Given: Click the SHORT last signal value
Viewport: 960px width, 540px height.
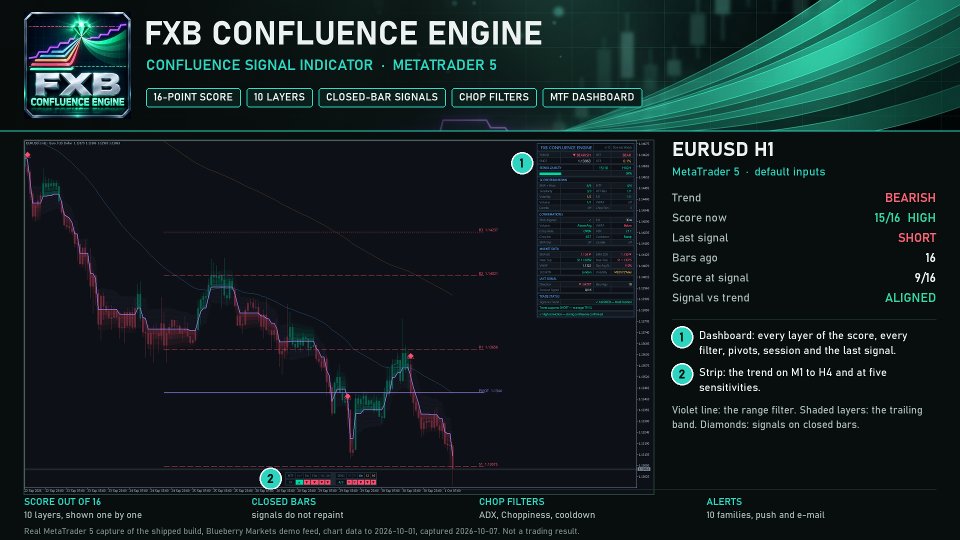Looking at the screenshot, I should [x=917, y=238].
